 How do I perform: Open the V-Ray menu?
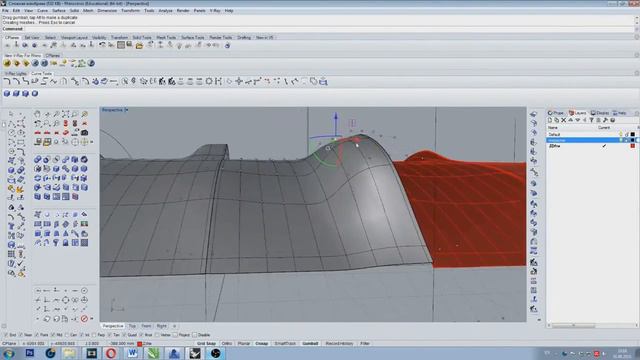coord(215,11)
